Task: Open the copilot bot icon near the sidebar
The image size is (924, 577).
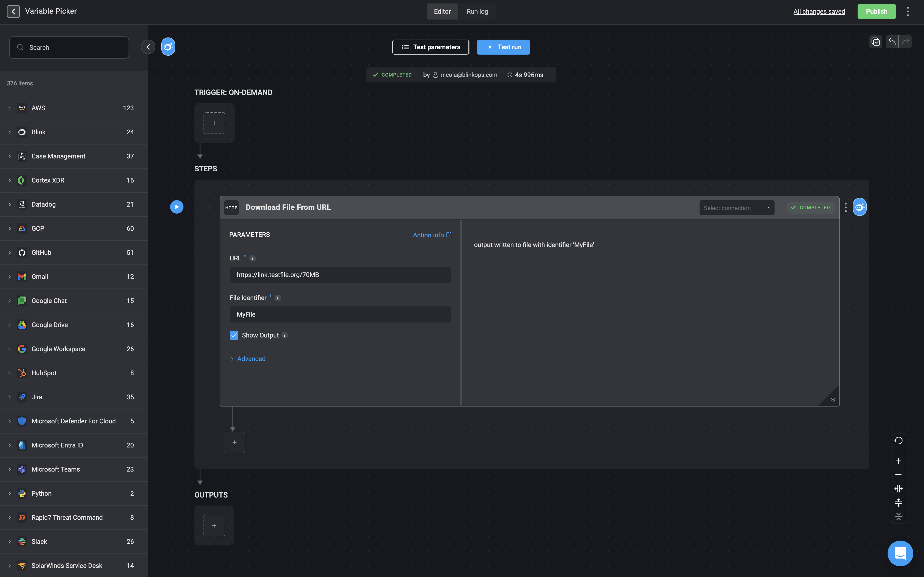Action: 168,47
